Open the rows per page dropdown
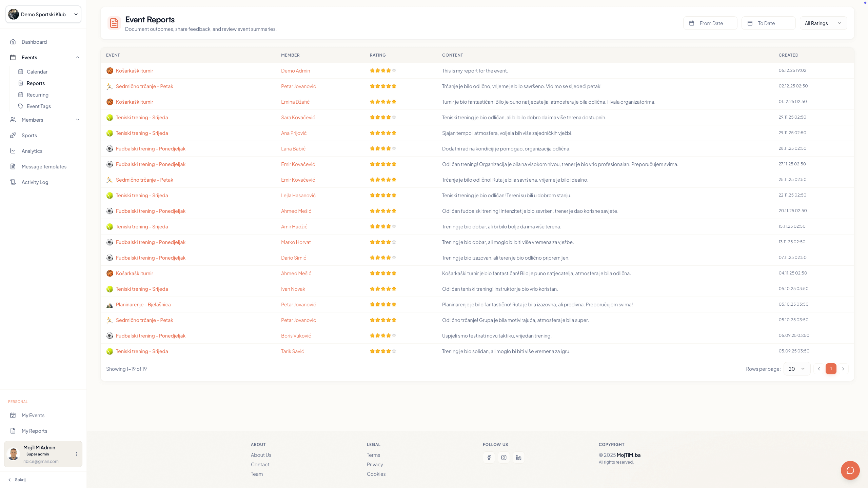The height and width of the screenshot is (488, 868). tap(796, 369)
